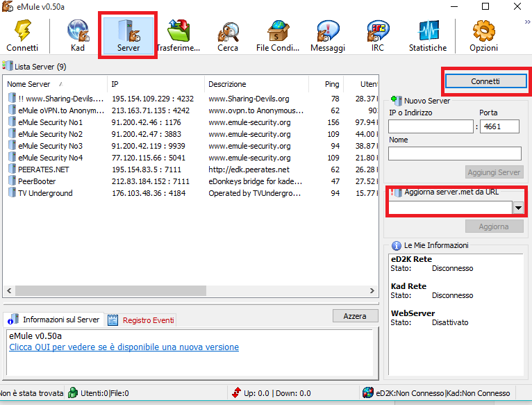Click server icon of eMule Security No2

pyautogui.click(x=13, y=133)
